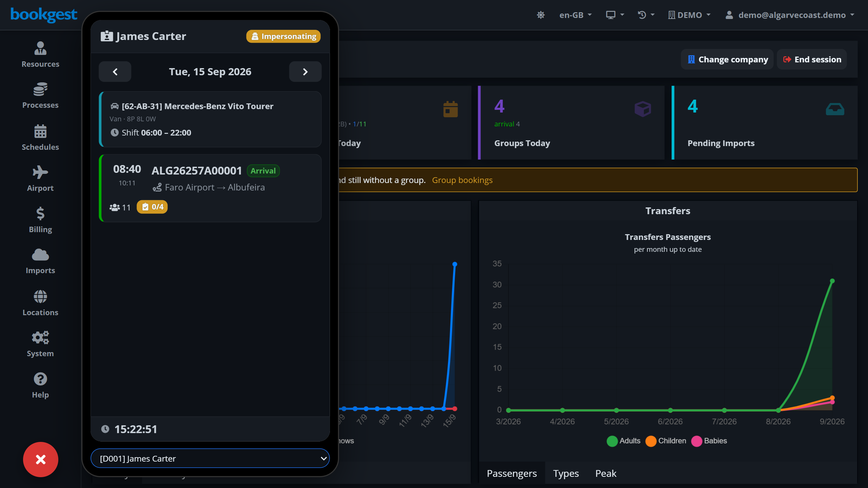This screenshot has width=868, height=488.
Task: Click the 0/4 checklist badge
Action: [152, 207]
